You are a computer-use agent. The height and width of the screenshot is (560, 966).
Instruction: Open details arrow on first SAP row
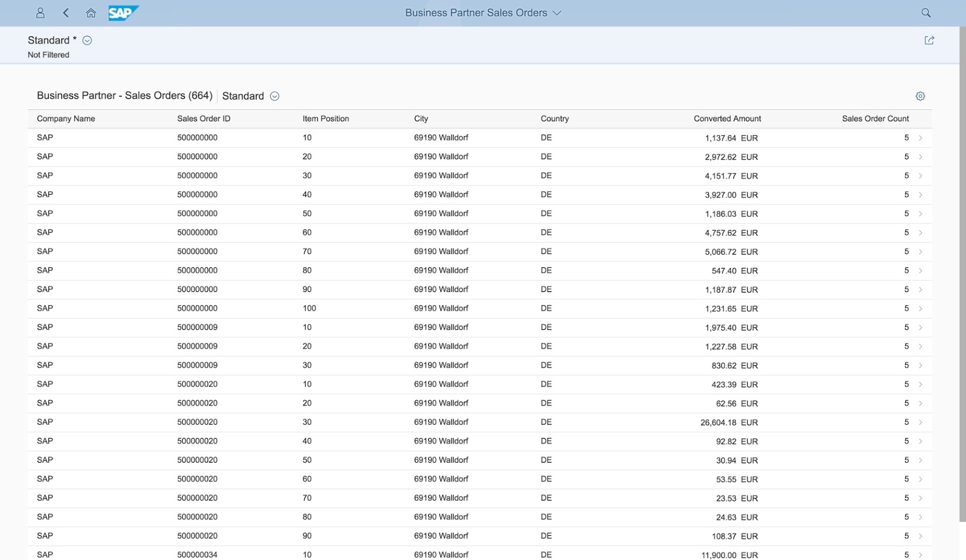click(920, 138)
